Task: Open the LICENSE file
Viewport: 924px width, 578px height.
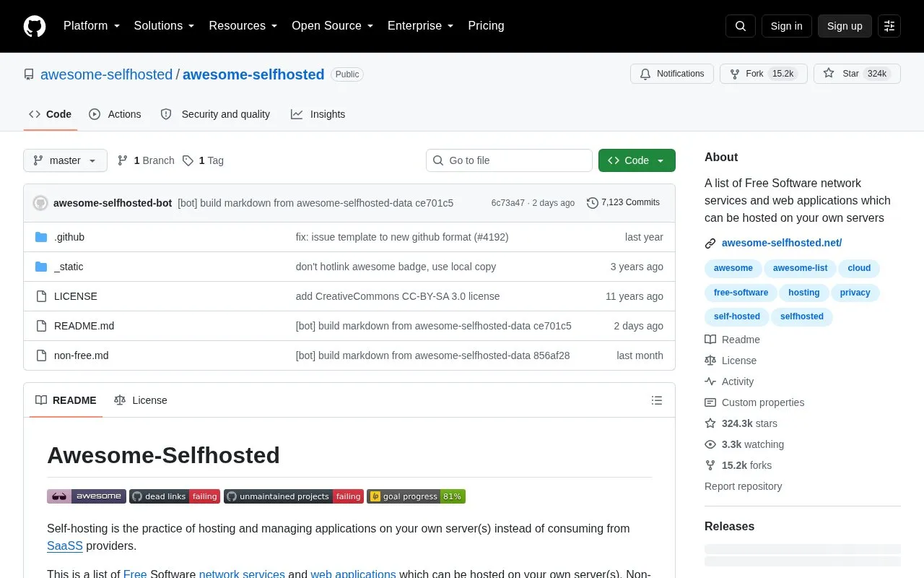Action: [76, 296]
